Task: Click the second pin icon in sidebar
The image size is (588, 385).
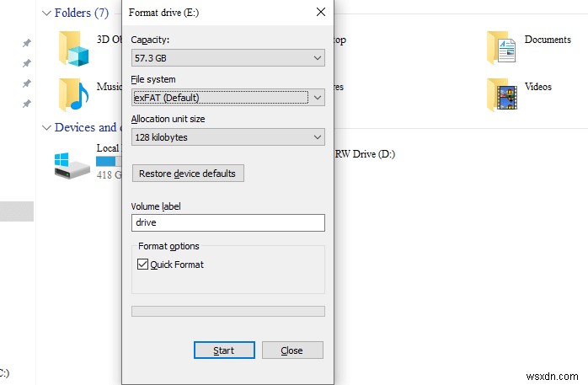Action: (x=27, y=63)
